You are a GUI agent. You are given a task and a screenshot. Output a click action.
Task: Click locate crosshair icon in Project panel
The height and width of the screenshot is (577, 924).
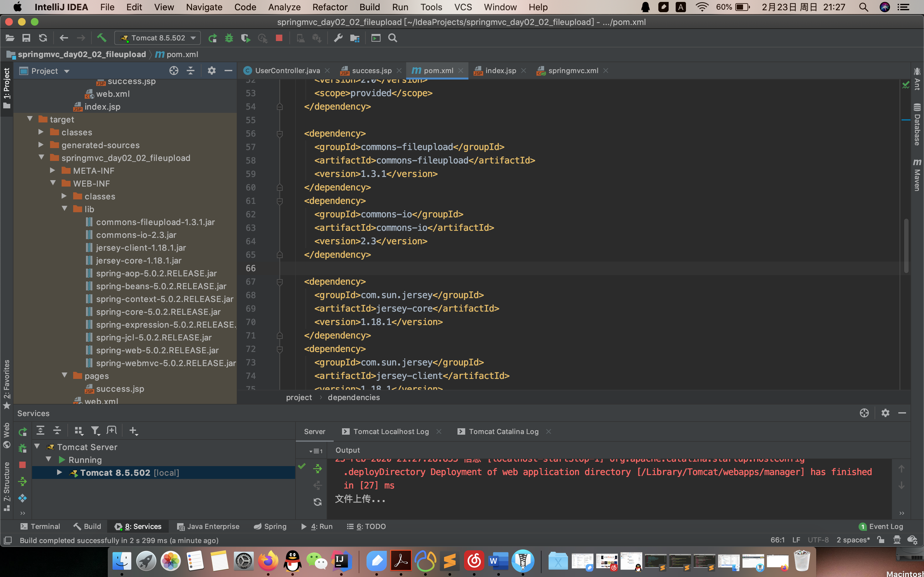point(174,71)
